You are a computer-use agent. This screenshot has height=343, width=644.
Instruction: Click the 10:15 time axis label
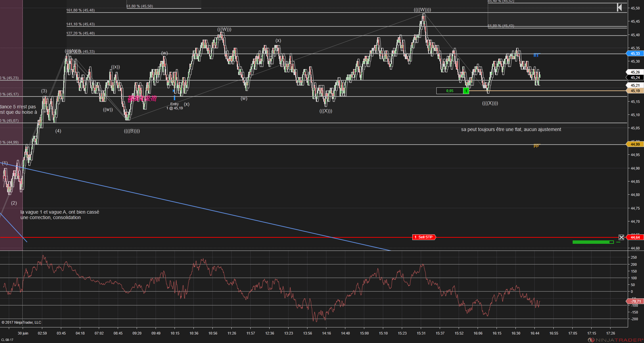(175, 333)
